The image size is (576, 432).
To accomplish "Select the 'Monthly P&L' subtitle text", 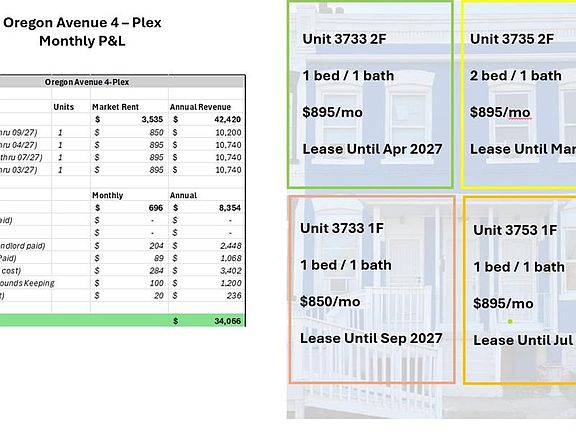I will [82, 41].
